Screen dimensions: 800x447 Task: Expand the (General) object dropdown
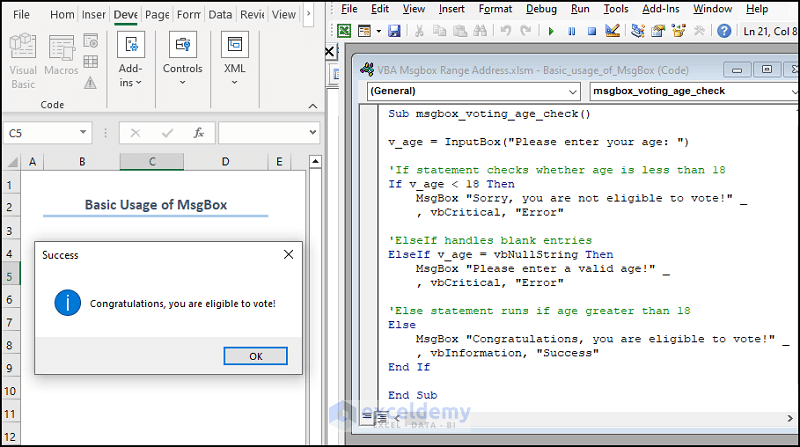[572, 92]
